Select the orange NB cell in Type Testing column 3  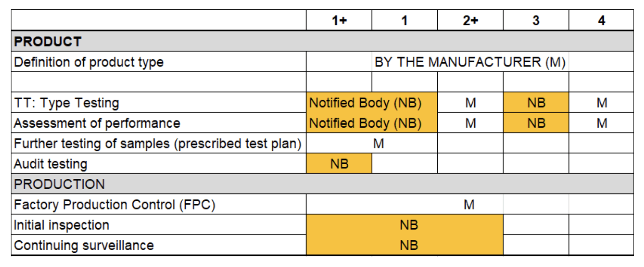click(536, 103)
